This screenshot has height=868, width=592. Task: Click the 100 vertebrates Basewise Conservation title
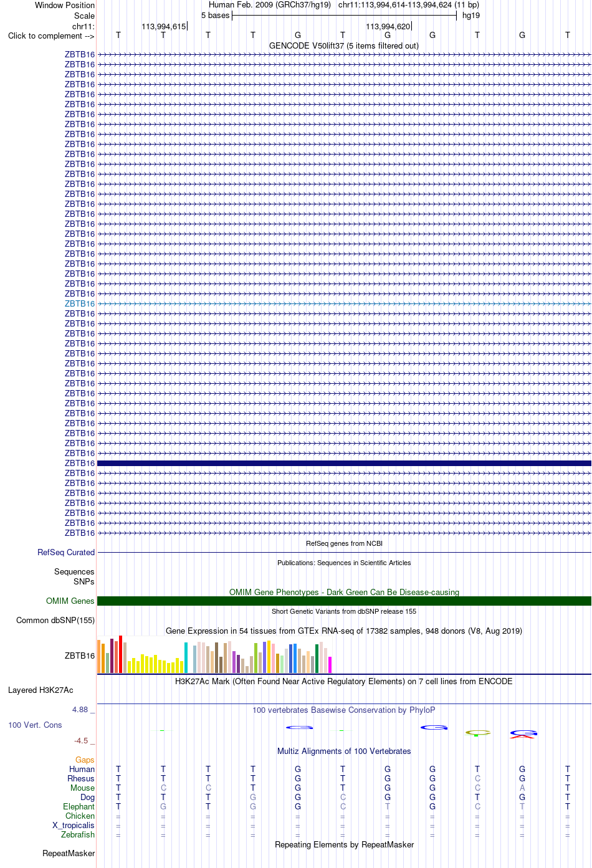(x=344, y=710)
